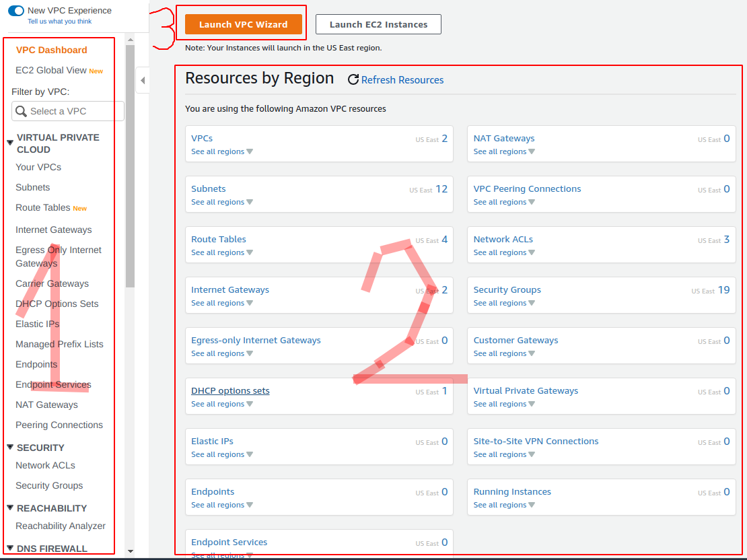
Task: Expand See all regions under Route Tables
Action: click(x=222, y=252)
